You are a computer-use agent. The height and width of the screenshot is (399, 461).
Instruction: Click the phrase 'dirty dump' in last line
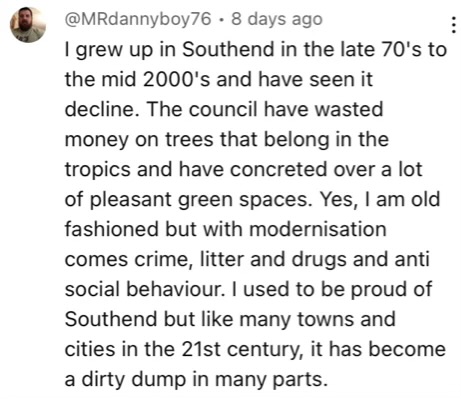[x=134, y=379]
